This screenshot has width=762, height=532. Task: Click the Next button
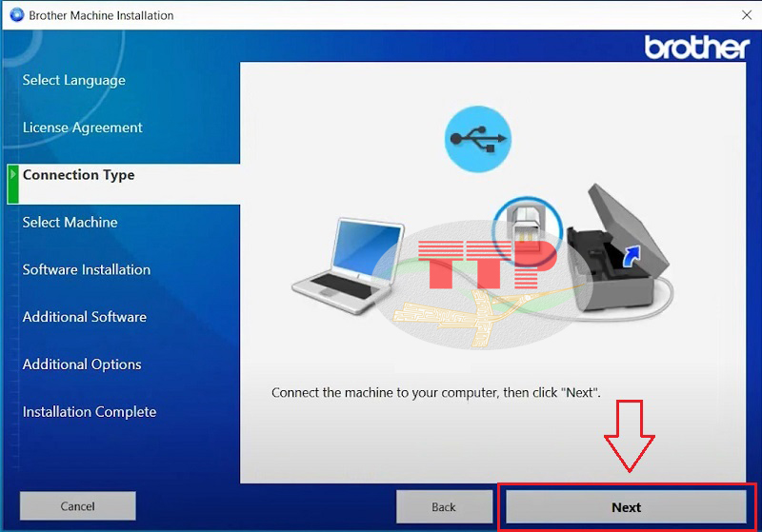coord(626,507)
